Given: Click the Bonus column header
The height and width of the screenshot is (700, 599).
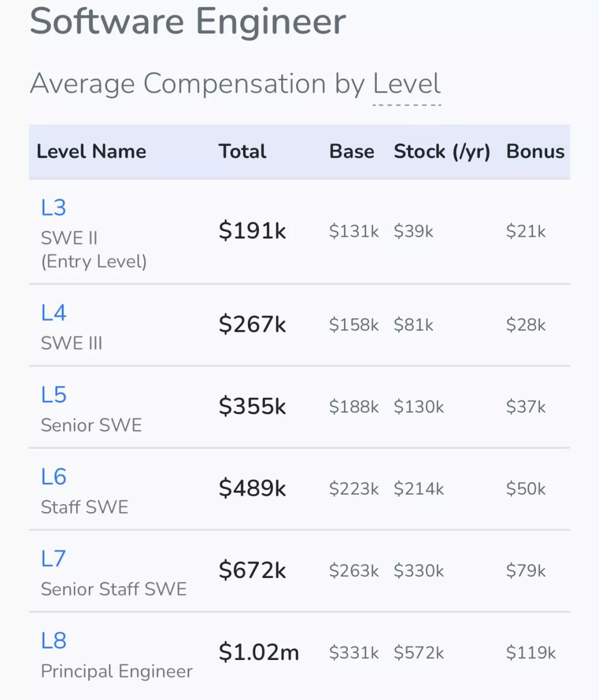Looking at the screenshot, I should [535, 151].
